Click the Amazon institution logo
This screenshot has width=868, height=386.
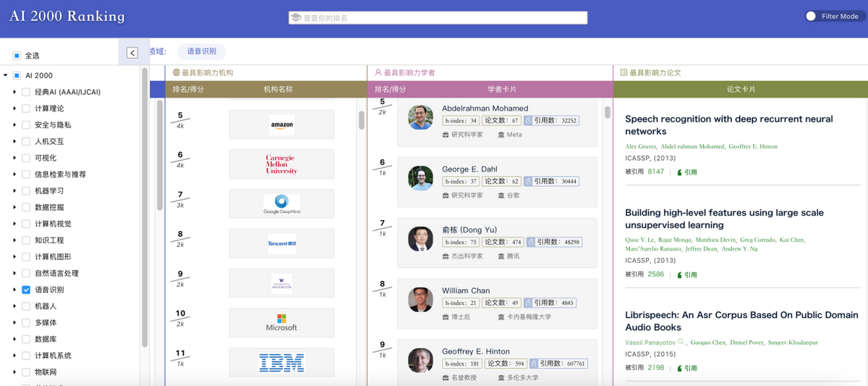tap(281, 125)
